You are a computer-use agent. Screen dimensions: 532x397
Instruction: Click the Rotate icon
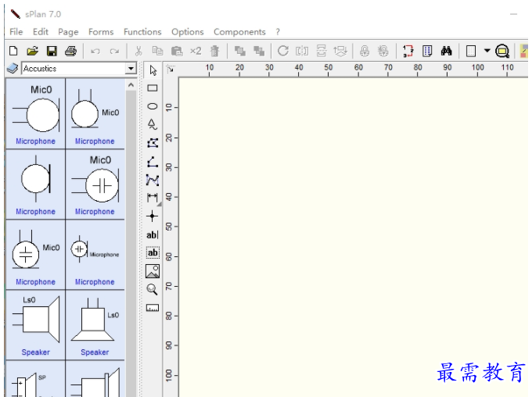click(283, 52)
